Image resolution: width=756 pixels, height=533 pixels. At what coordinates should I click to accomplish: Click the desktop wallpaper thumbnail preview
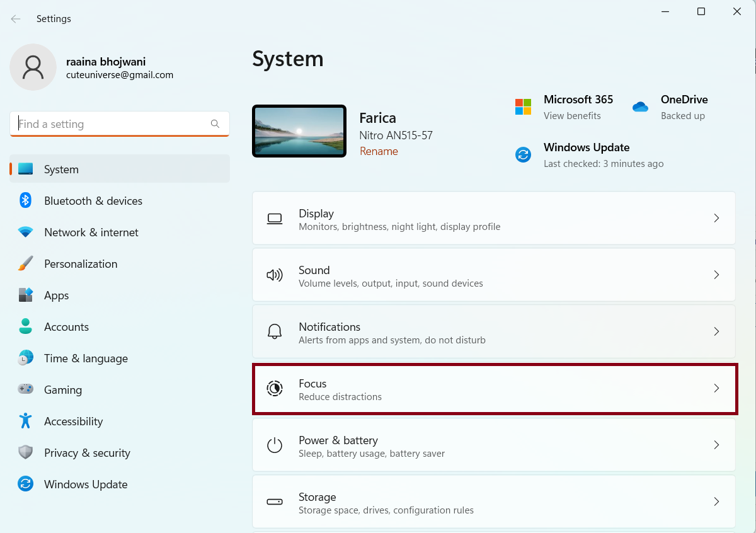(x=299, y=131)
